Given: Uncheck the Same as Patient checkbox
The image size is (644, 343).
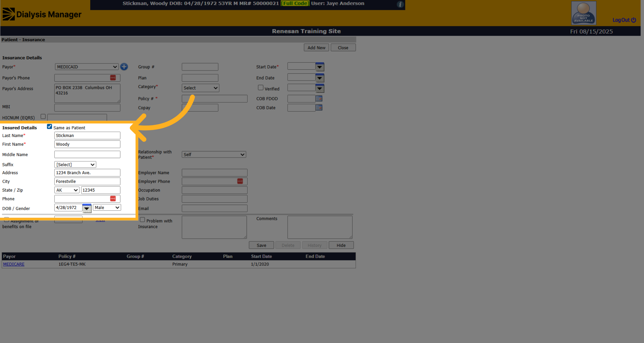Looking at the screenshot, I should click(x=49, y=126).
